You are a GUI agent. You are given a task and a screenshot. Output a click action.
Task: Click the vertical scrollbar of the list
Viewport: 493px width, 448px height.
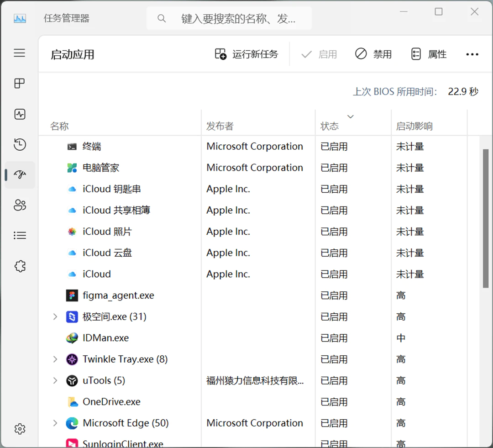[486, 218]
